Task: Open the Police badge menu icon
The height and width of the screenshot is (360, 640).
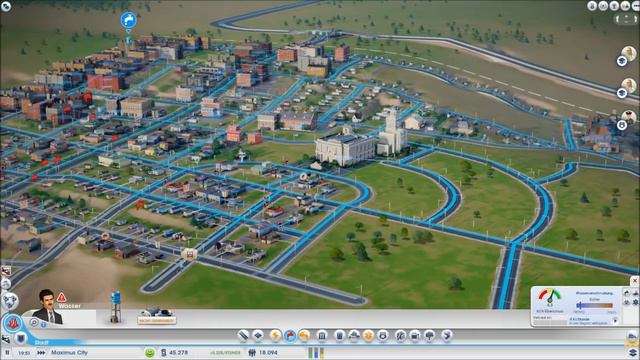Action: 383,336
